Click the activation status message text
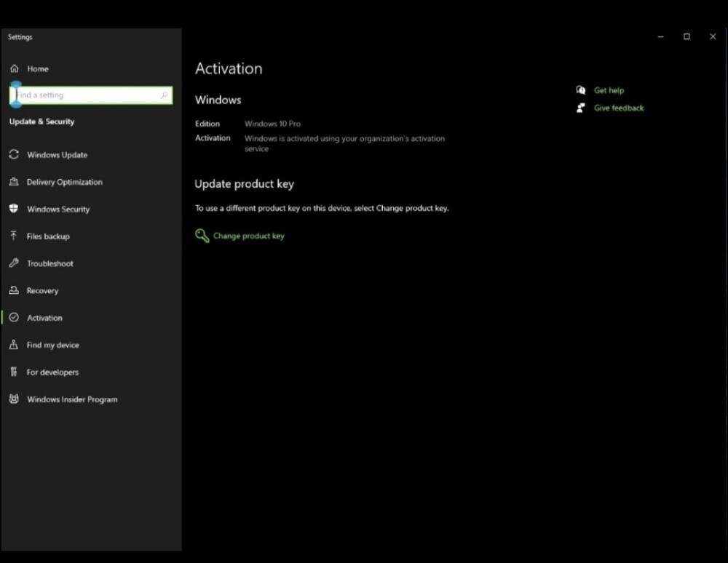The width and height of the screenshot is (728, 563). click(344, 143)
